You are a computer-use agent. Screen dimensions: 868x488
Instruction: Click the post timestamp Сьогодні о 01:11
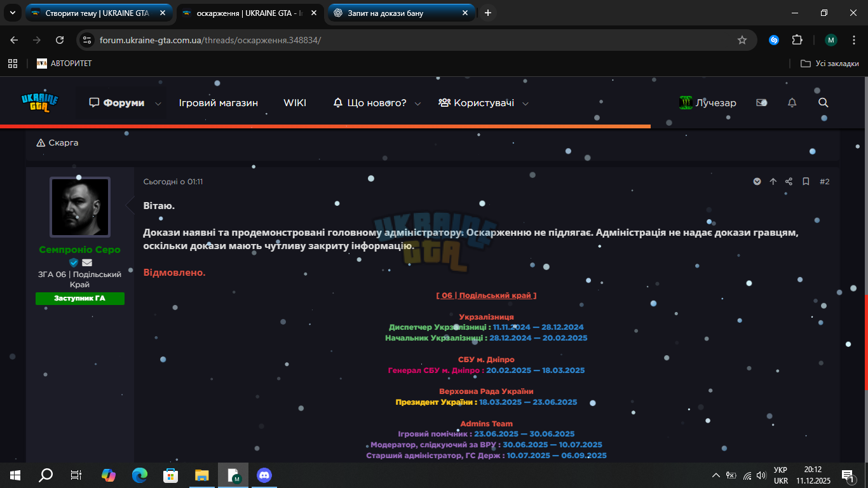click(173, 182)
